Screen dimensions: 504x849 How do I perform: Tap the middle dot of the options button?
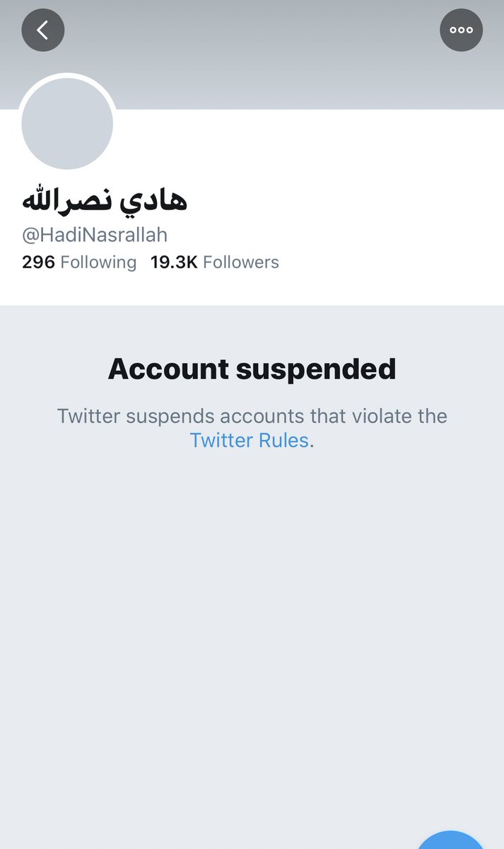coord(462,30)
